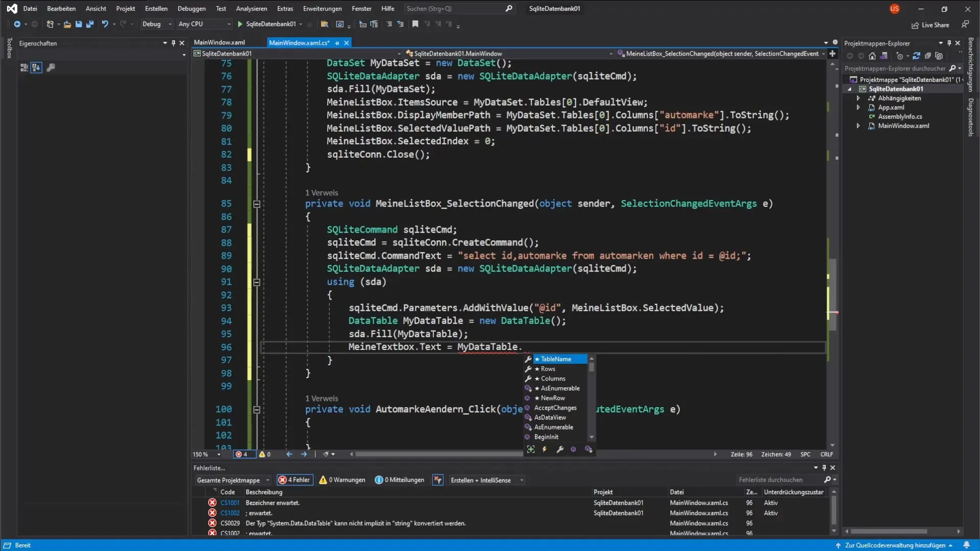Click the Suchen (Strg+Q) search box
Viewport: 980px width, 551px height.
coord(459,9)
